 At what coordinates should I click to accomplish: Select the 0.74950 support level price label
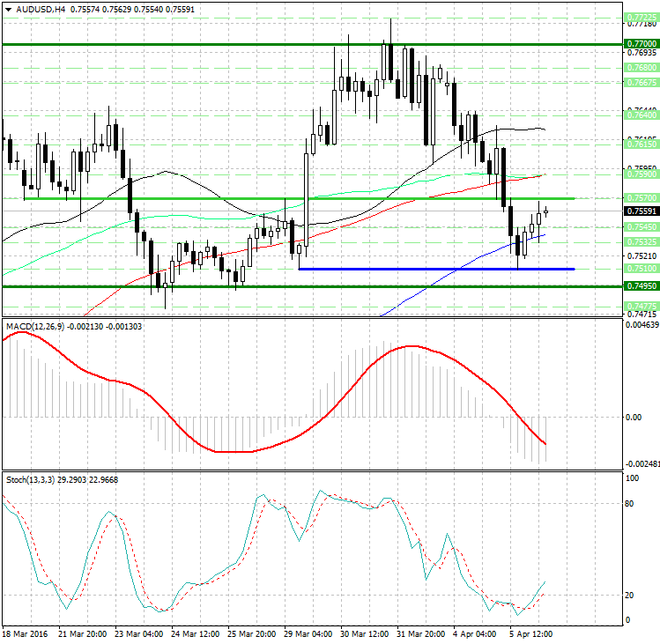pyautogui.click(x=640, y=286)
